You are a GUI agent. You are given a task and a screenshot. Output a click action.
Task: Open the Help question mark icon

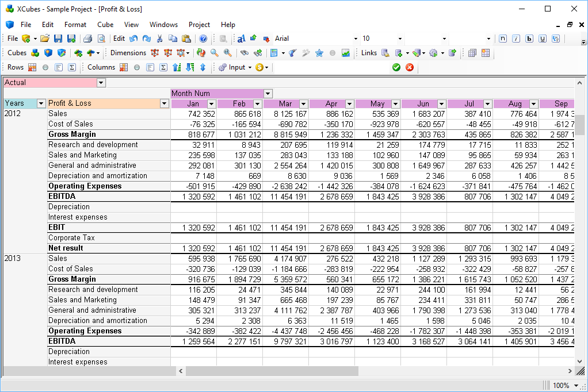(203, 39)
